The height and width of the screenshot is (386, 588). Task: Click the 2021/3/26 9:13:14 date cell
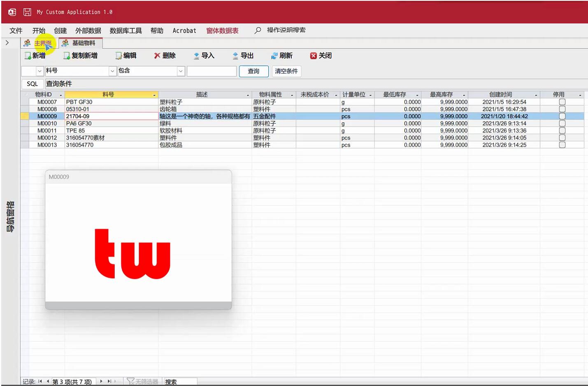(x=504, y=123)
